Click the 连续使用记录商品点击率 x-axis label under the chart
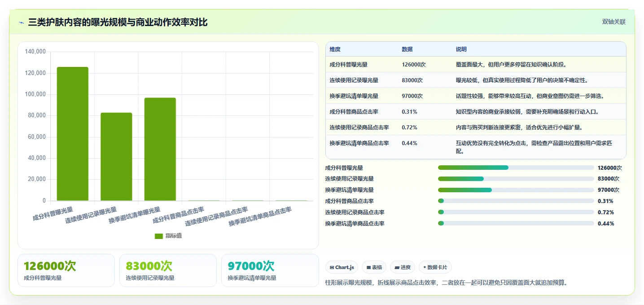Screen dimensions: 644x305 coord(217,217)
